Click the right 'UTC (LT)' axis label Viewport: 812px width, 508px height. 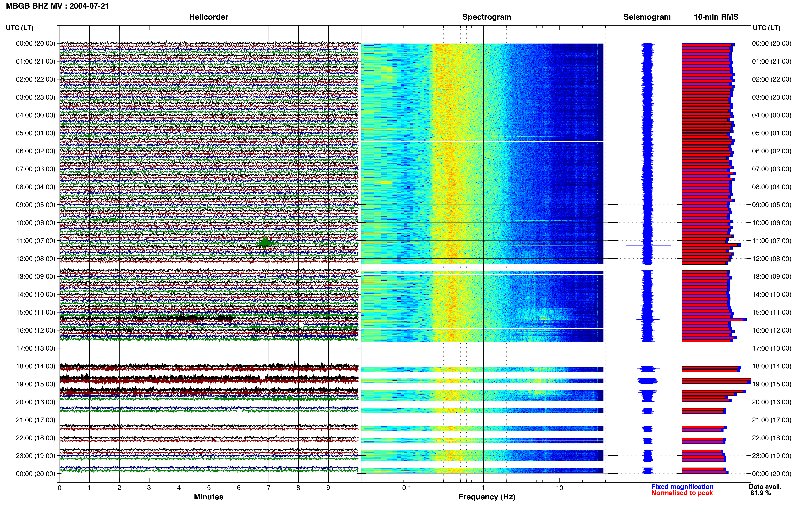pyautogui.click(x=767, y=28)
